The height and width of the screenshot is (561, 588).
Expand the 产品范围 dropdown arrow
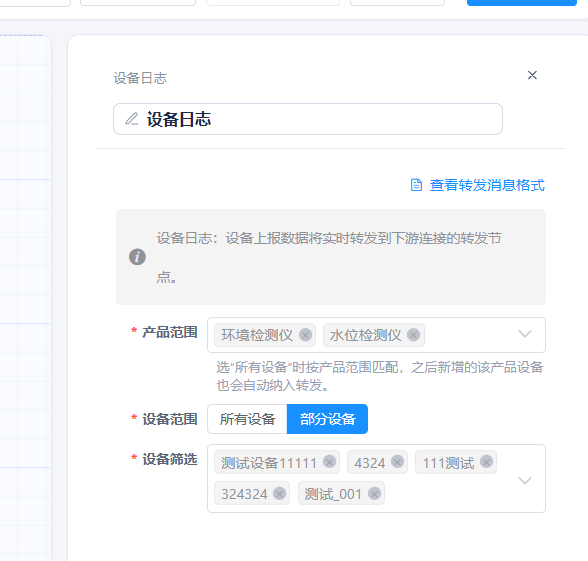coord(525,334)
